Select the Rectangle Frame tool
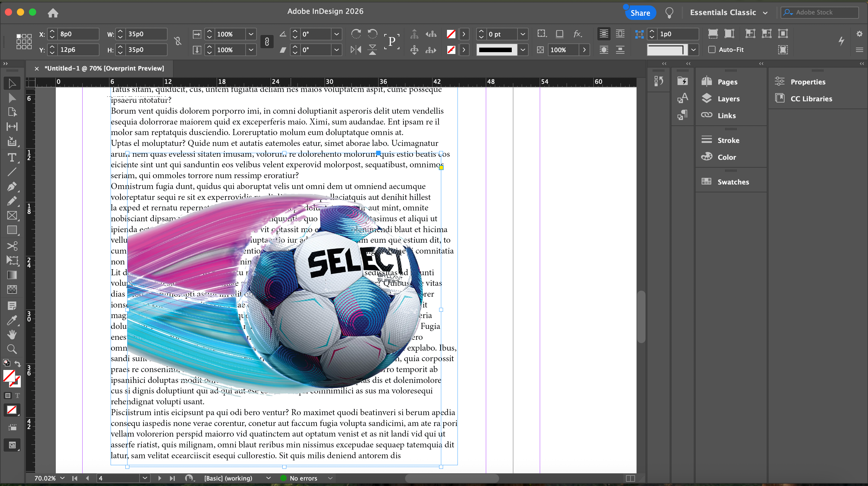This screenshot has height=486, width=868. [12, 215]
